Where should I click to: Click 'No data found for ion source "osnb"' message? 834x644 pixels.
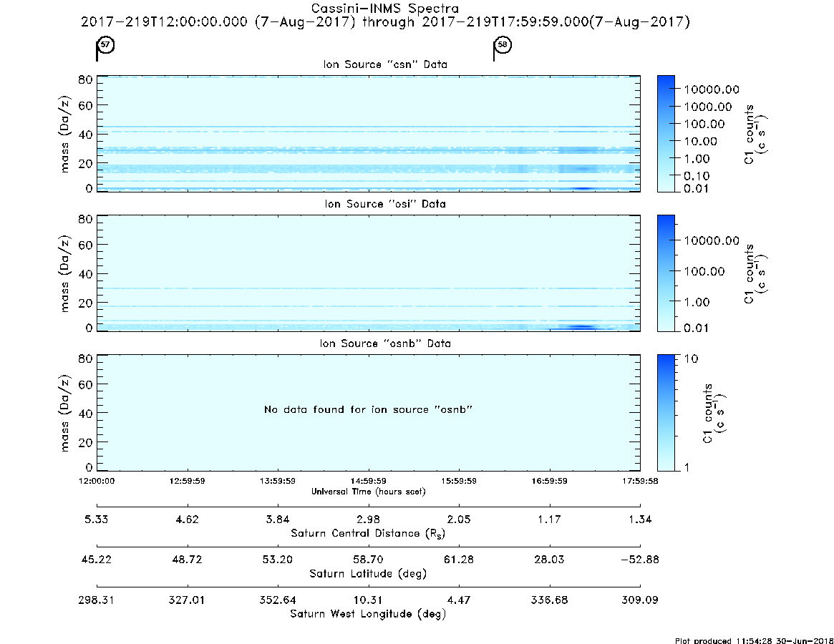tap(368, 409)
